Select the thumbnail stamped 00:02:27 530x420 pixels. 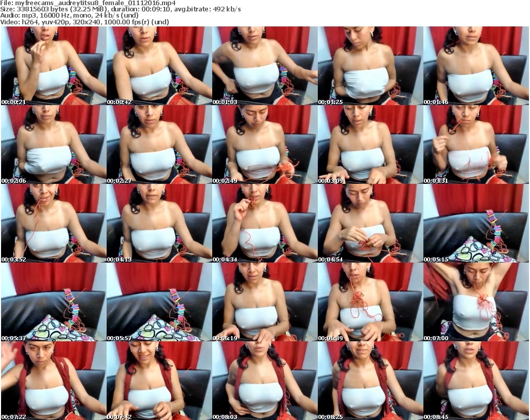(x=159, y=144)
